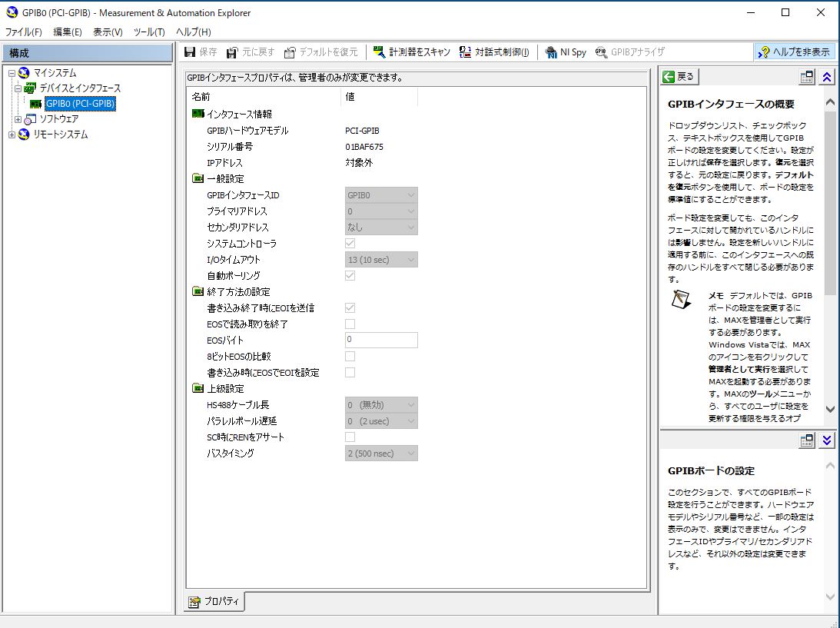
Task: Open the GPIBアナライザ tool
Action: point(630,52)
